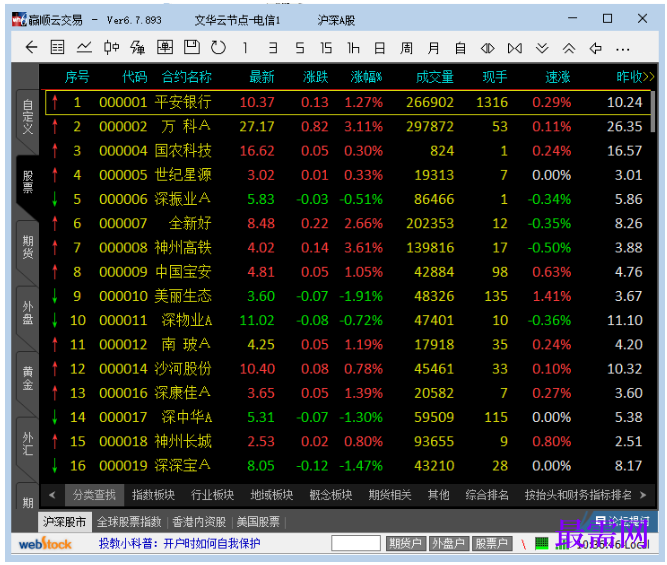Select the monthly 月 period button

click(x=433, y=48)
